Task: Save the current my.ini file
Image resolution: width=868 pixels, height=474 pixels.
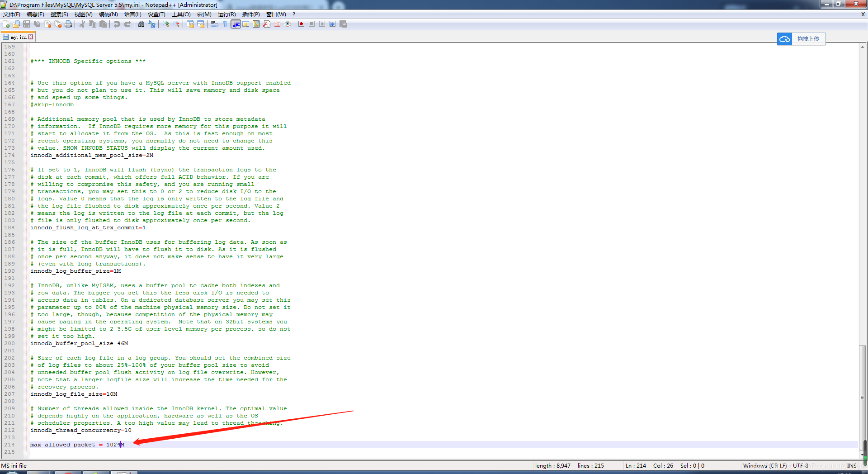Action: pyautogui.click(x=27, y=24)
